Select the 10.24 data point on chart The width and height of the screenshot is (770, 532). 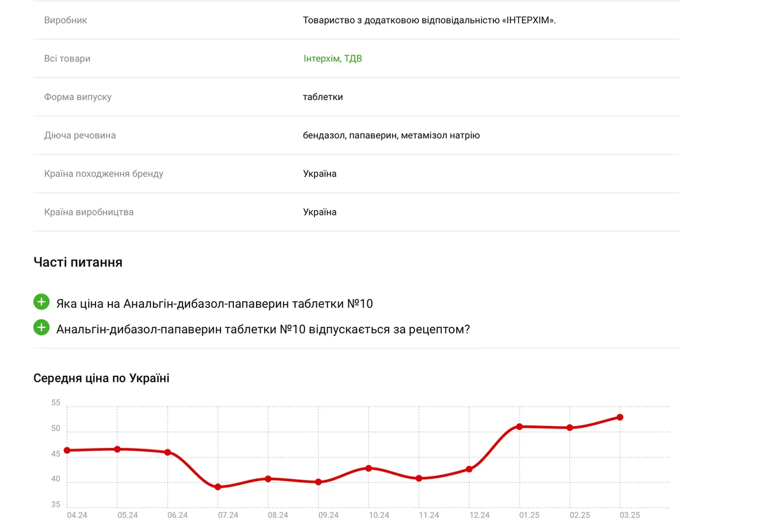point(368,468)
